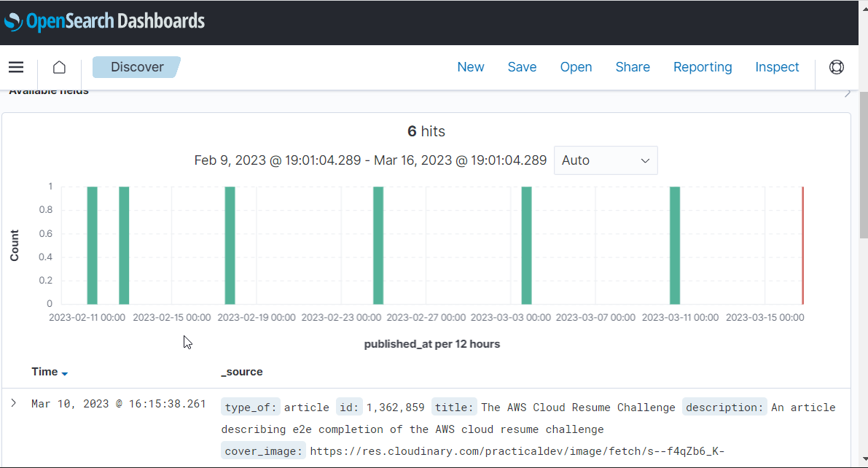Open the navigation hamburger menu
Screen dimensions: 868x468
(15, 66)
